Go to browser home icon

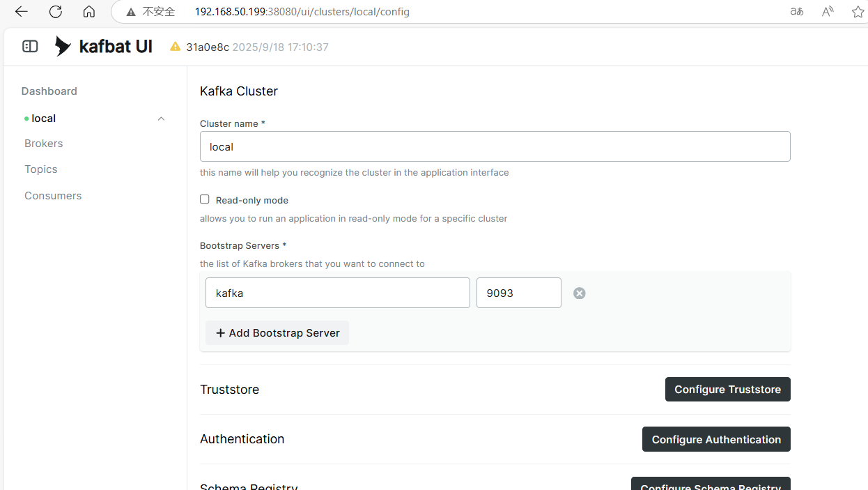pos(88,12)
